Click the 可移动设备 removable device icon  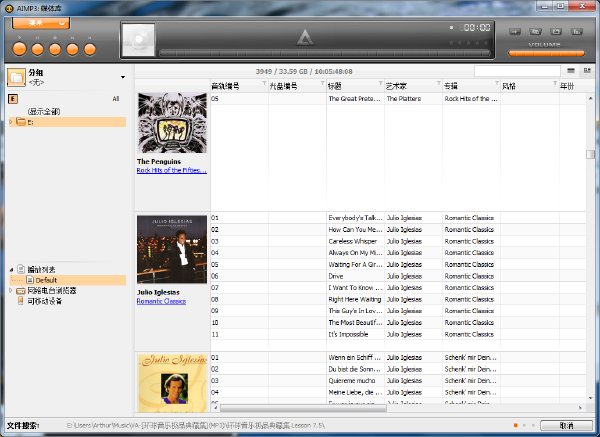(x=21, y=301)
